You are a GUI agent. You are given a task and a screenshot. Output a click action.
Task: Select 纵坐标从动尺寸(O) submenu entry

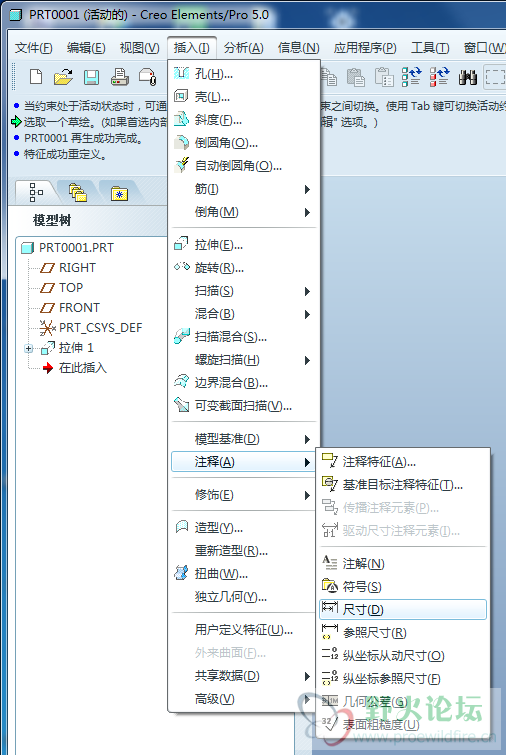tap(403, 656)
